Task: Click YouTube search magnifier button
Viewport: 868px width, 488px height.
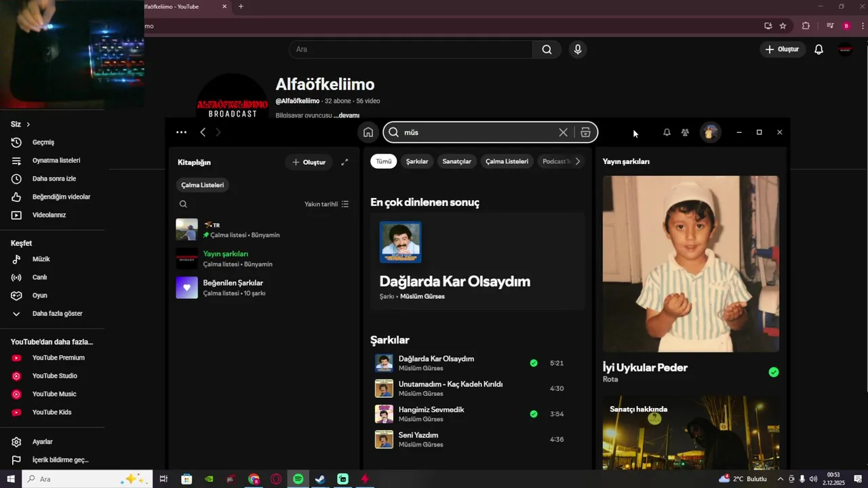Action: pyautogui.click(x=547, y=49)
